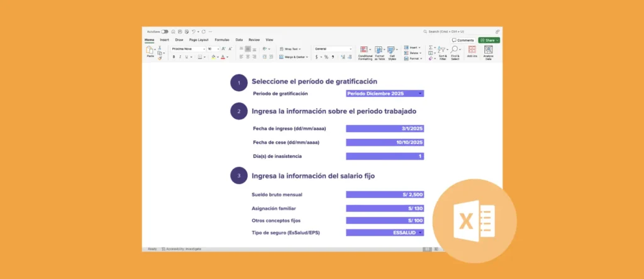Click the Conditional Formatting icon
Image resolution: width=644 pixels, height=279 pixels.
click(x=365, y=50)
